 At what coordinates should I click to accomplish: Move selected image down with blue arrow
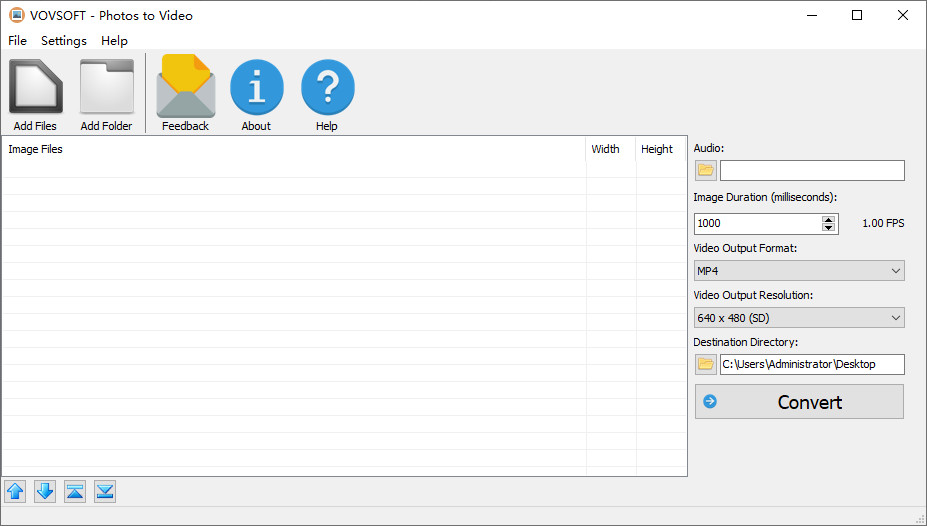click(45, 492)
